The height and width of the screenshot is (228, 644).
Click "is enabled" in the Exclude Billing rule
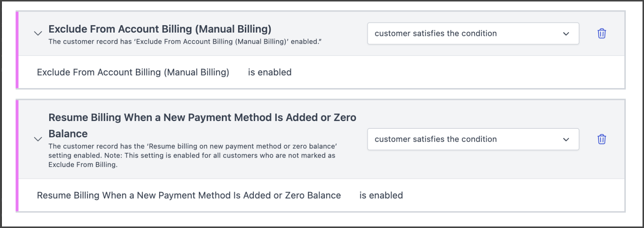pos(270,72)
